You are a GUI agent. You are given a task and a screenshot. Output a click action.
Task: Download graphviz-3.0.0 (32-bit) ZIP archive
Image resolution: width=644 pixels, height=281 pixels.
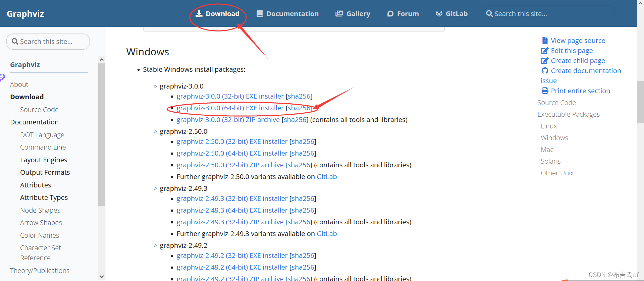click(x=228, y=120)
